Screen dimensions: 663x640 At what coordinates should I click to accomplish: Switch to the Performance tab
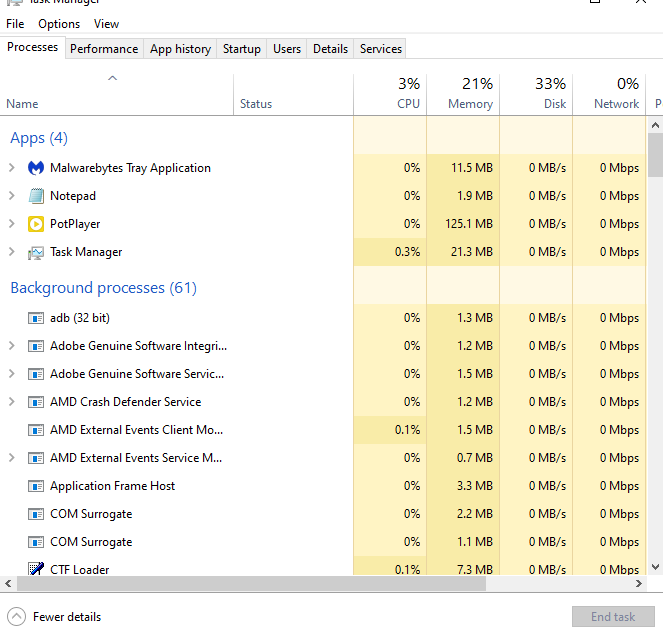point(104,49)
